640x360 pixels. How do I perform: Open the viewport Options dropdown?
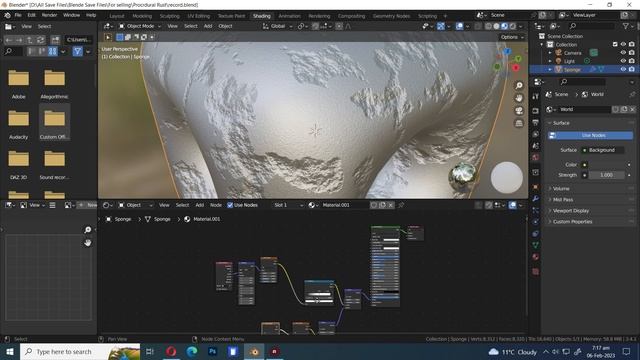click(512, 37)
